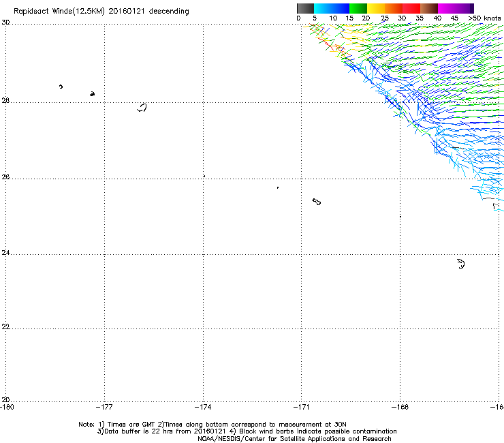This screenshot has height=443, width=504.
Task: Click the '>50 knots' legend label
Action: click(x=484, y=18)
